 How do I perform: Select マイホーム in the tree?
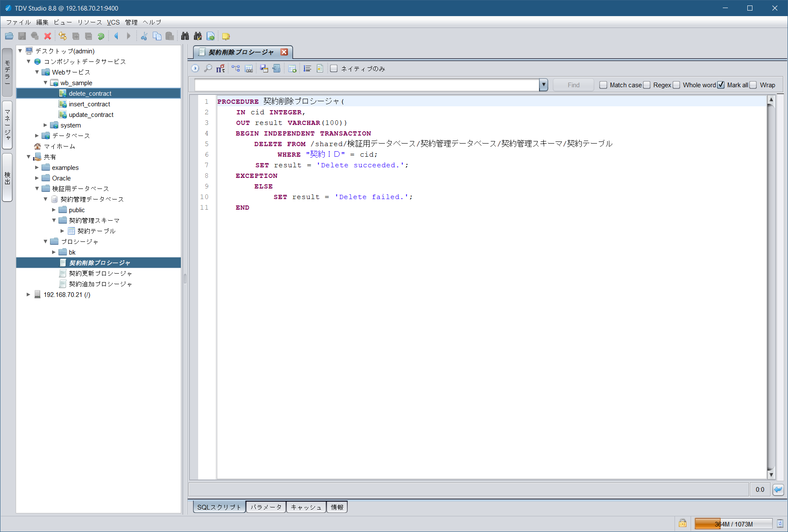pos(59,146)
